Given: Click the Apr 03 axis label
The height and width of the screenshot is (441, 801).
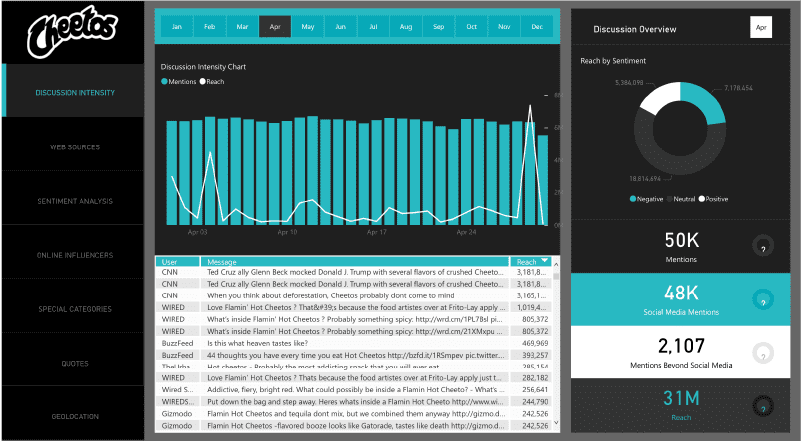Looking at the screenshot, I should click(197, 232).
